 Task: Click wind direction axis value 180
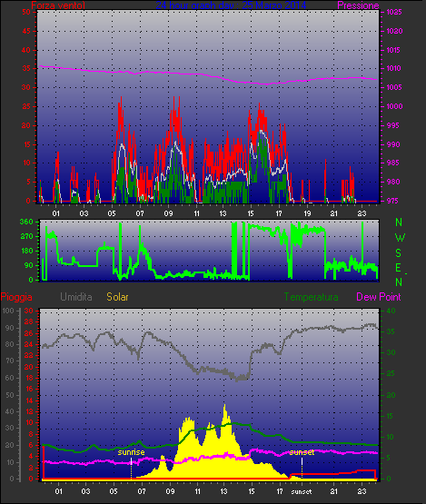point(26,251)
